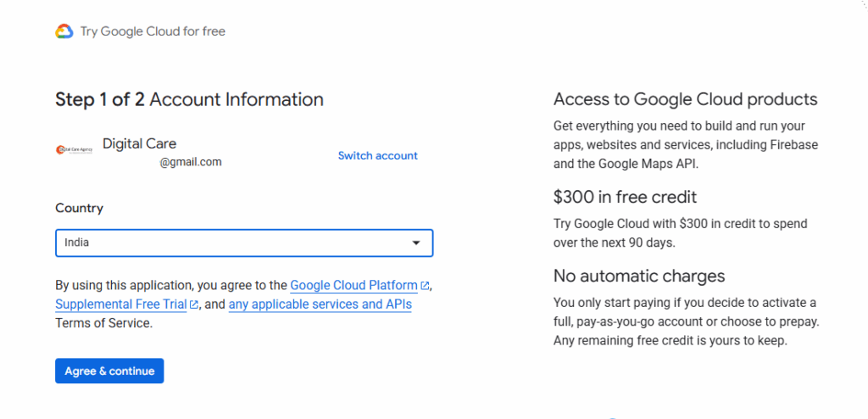Click the Access to Google Cloud products heading

point(685,99)
